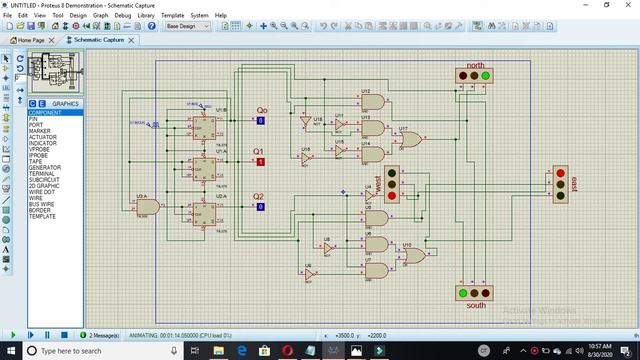
Task: Click the Rotate Clockwise icon
Action: click(20, 59)
